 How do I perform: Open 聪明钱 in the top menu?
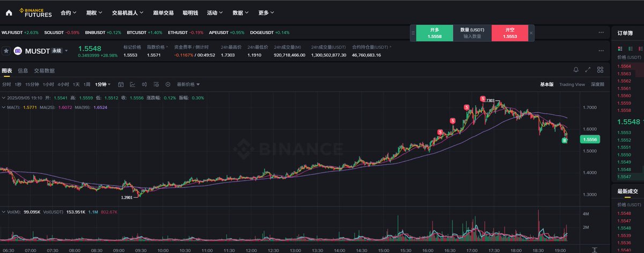point(190,12)
